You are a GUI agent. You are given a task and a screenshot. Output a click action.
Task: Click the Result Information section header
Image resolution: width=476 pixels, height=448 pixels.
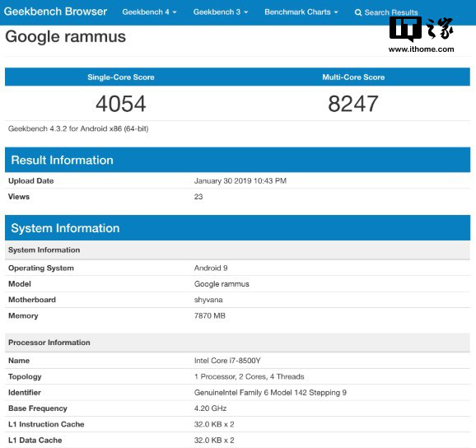[237, 160]
